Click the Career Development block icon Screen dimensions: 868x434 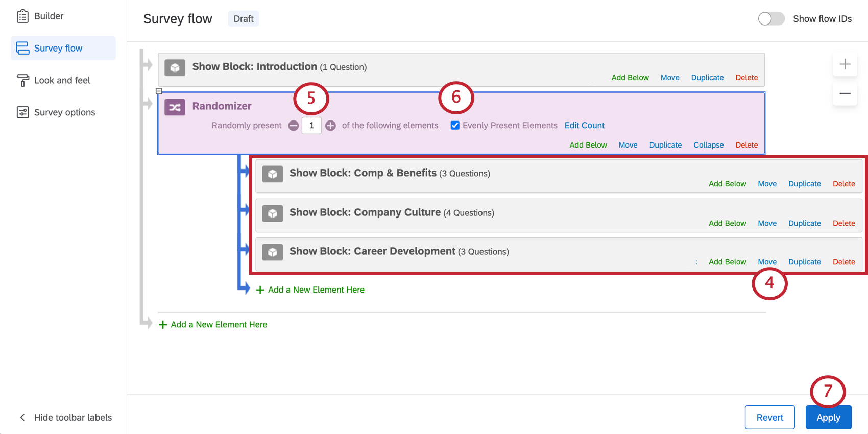coord(272,252)
